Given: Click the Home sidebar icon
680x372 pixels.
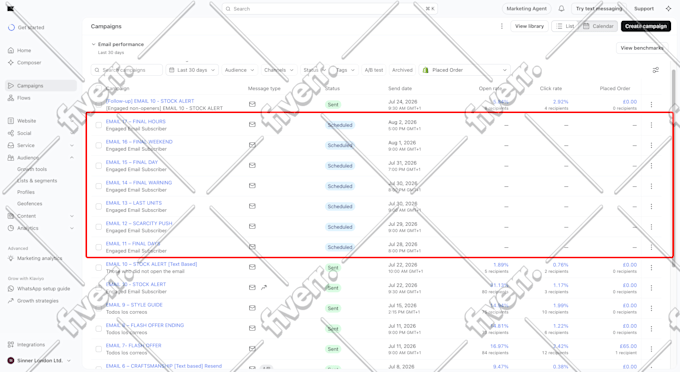Looking at the screenshot, I should (11, 50).
